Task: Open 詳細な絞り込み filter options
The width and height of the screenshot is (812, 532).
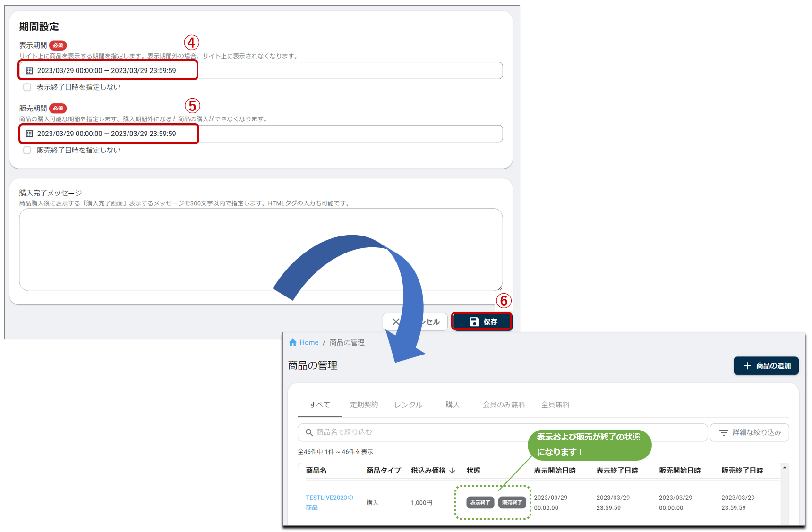Action: click(750, 432)
